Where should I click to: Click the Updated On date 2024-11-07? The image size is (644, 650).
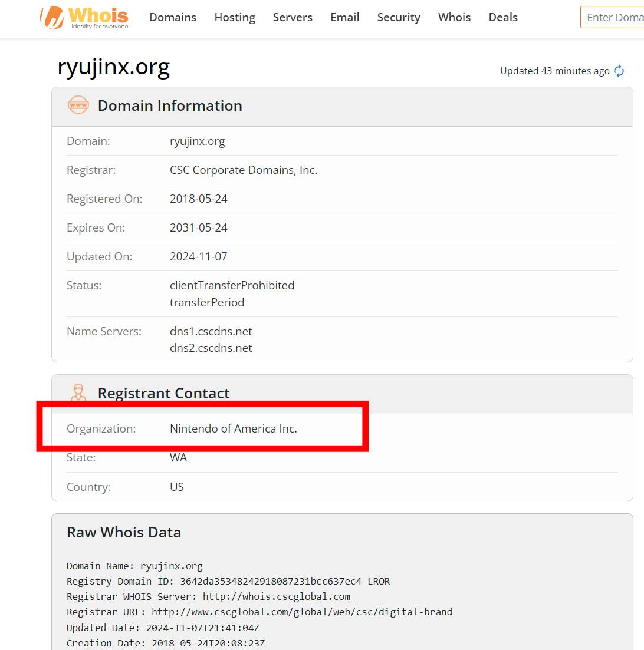[x=198, y=256]
